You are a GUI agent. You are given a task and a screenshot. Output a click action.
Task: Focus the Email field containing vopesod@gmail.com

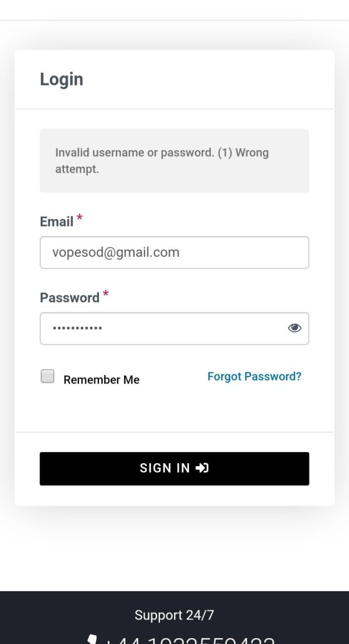tap(174, 252)
